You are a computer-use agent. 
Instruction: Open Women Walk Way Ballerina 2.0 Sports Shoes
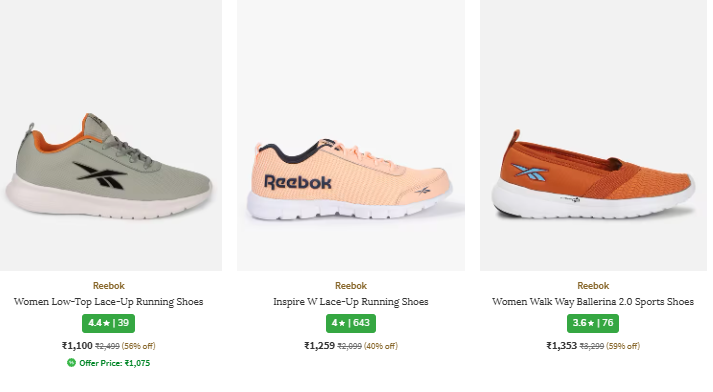pos(593,302)
